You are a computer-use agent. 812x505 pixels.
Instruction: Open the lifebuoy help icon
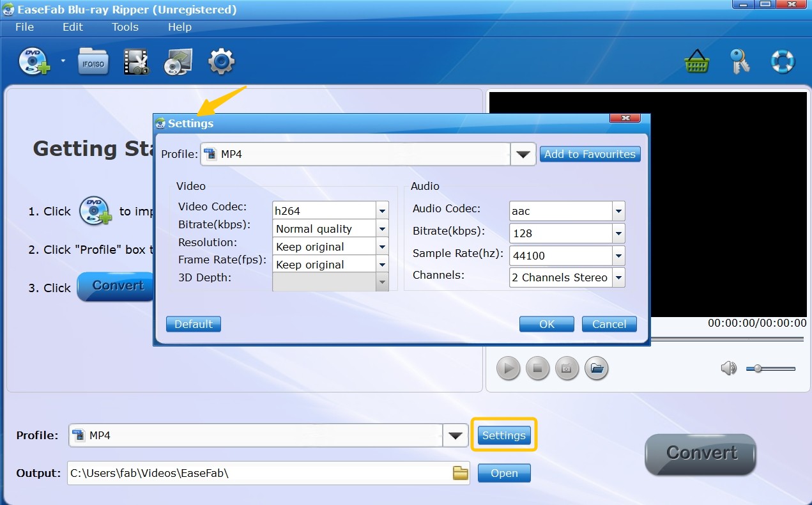[x=782, y=62]
